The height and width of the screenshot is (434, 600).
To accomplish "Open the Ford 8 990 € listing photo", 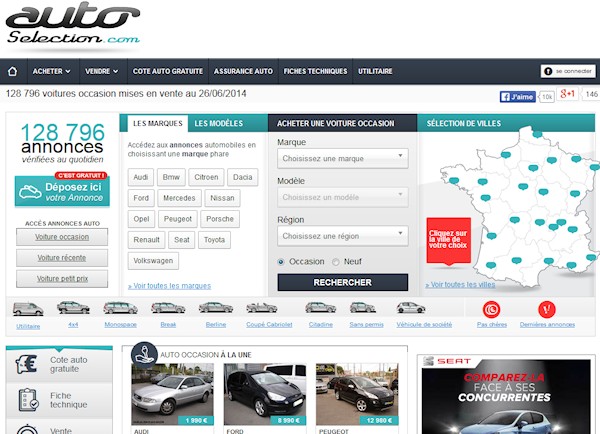I will 265,394.
